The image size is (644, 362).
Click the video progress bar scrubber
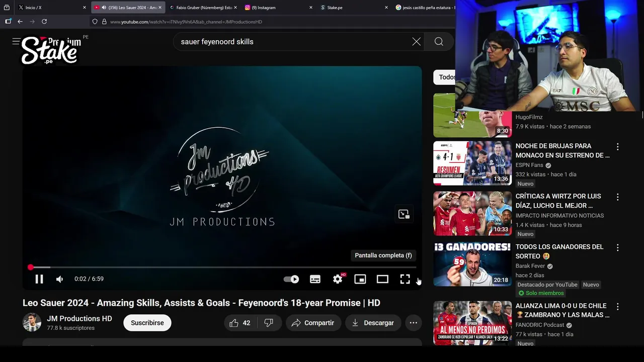coord(31,267)
